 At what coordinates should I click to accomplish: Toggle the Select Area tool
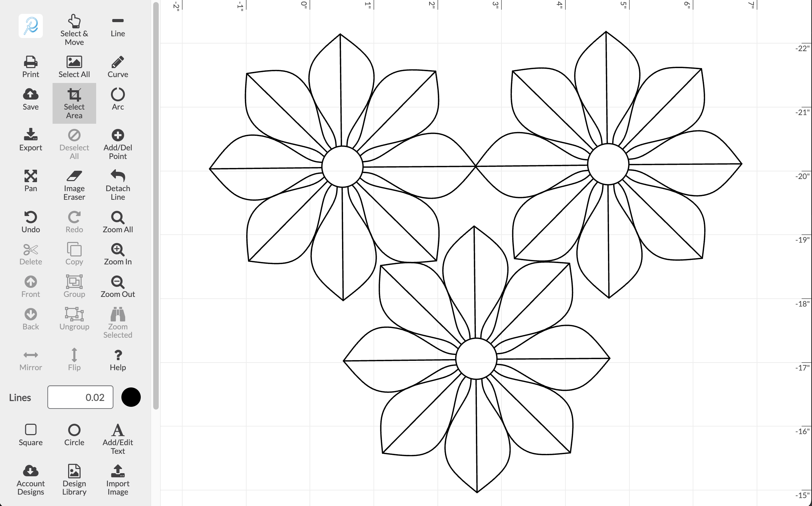pos(74,103)
